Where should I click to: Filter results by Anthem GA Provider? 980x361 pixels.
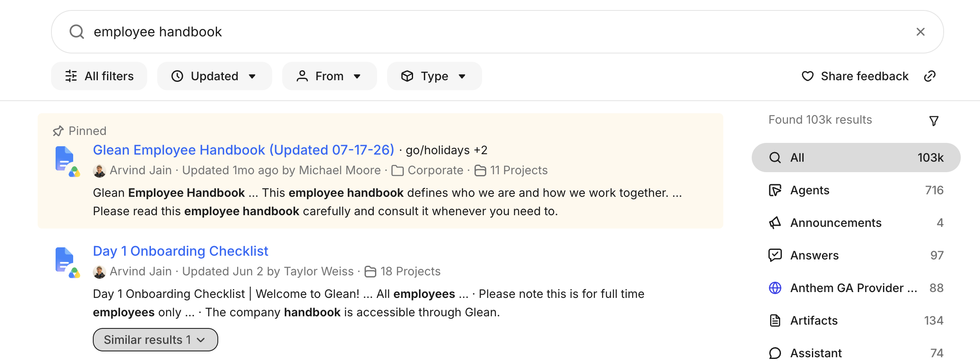[856, 288]
